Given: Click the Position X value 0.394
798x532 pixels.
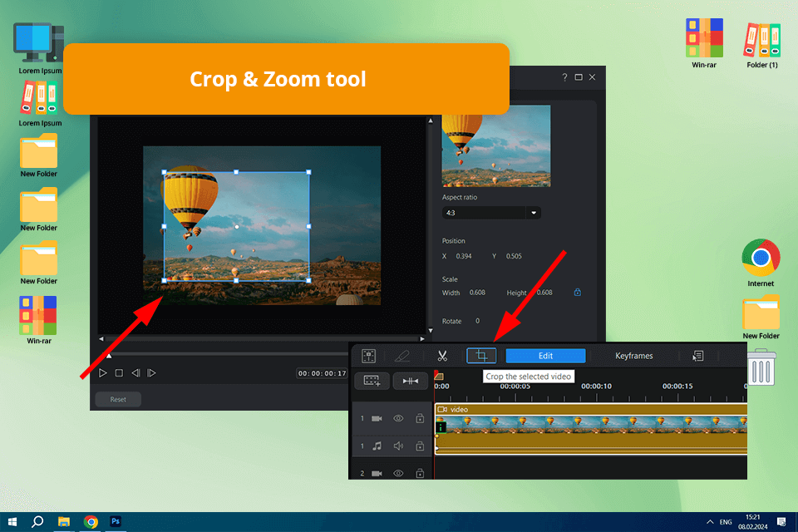Looking at the screenshot, I should tap(464, 256).
